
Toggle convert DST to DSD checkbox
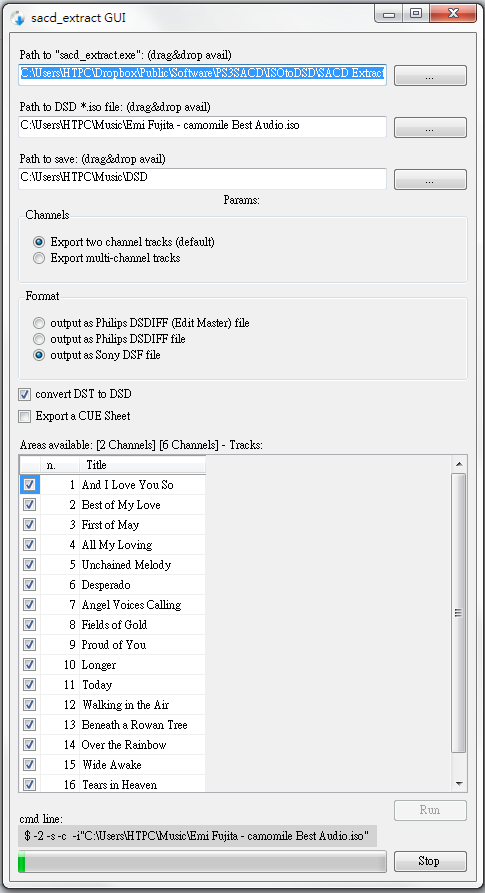(24, 394)
